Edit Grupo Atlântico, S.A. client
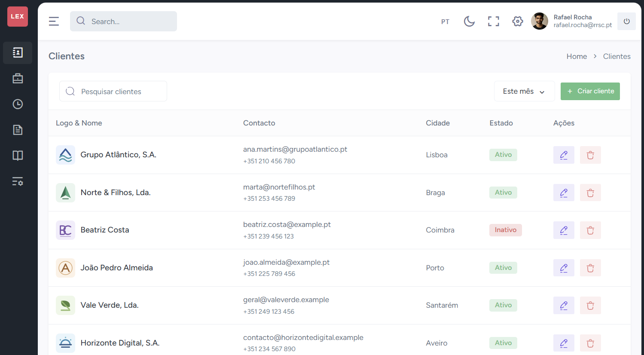Viewport: 644px width, 355px height. pos(564,155)
